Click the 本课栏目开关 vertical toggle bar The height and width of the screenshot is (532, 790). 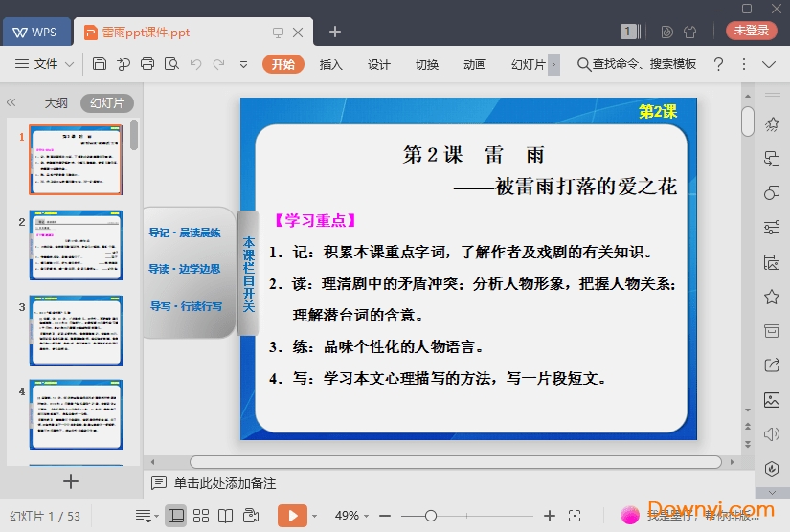click(248, 274)
